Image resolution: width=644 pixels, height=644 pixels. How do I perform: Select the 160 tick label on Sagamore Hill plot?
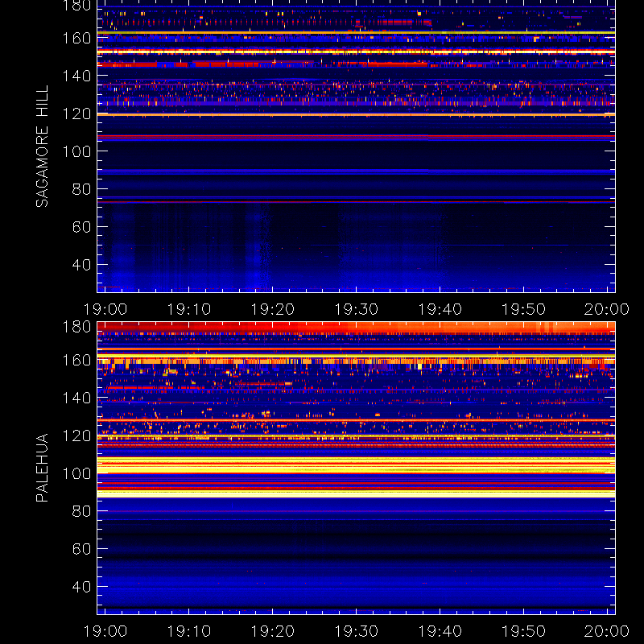click(76, 38)
